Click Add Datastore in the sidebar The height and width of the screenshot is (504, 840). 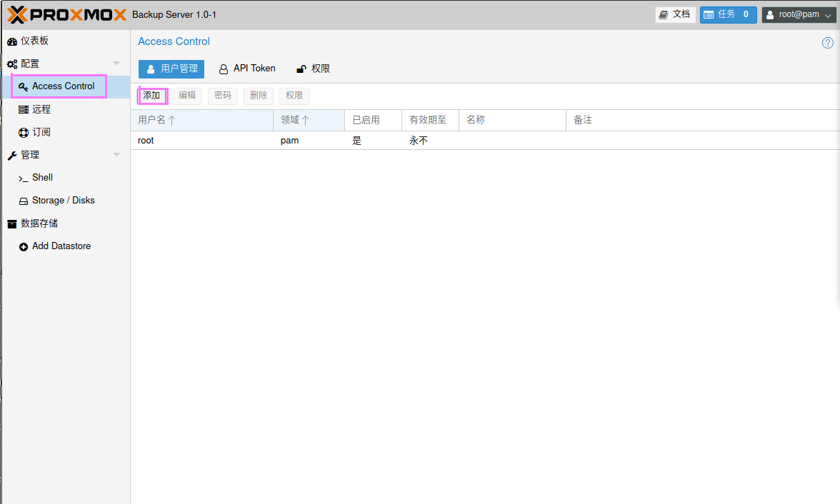[x=66, y=246]
